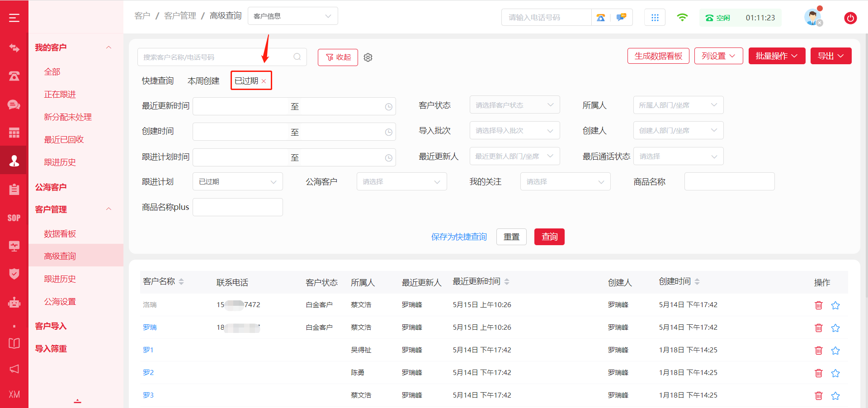This screenshot has width=868, height=408.
Task: Click the 商品名称plus input field
Action: [237, 207]
